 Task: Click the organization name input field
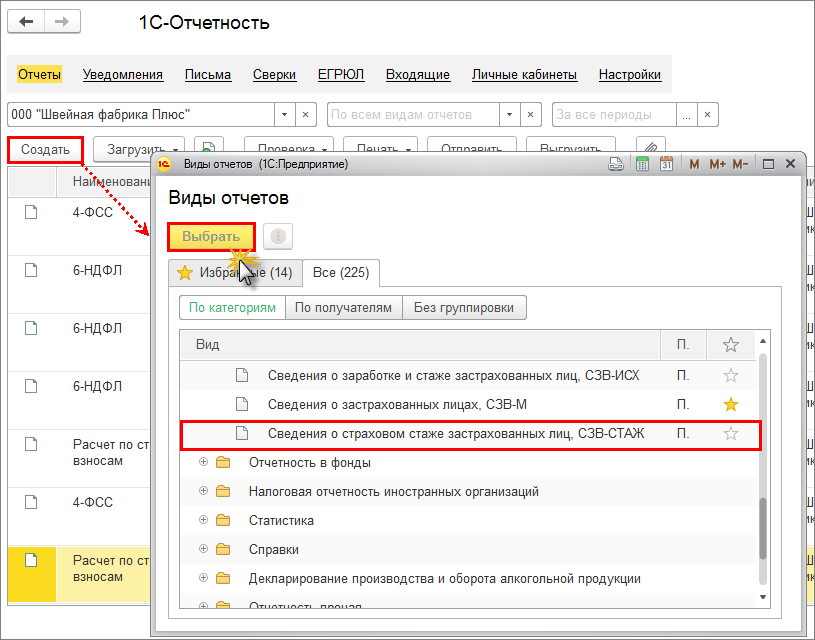(141, 115)
